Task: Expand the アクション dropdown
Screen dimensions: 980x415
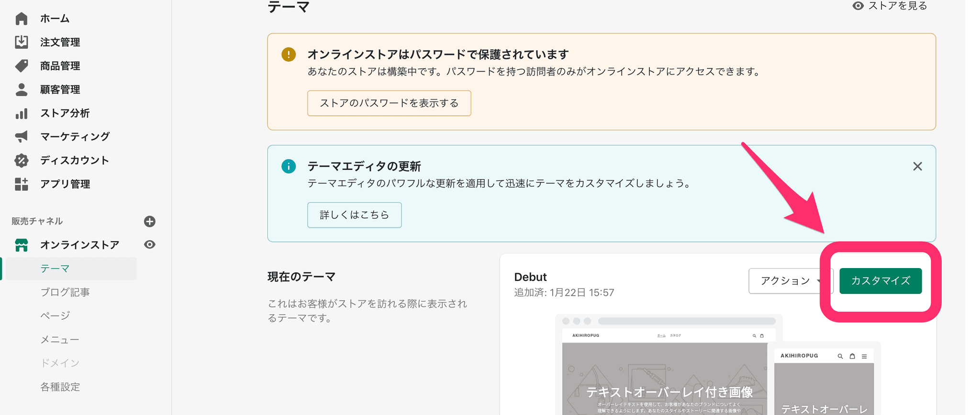Action: coord(790,281)
